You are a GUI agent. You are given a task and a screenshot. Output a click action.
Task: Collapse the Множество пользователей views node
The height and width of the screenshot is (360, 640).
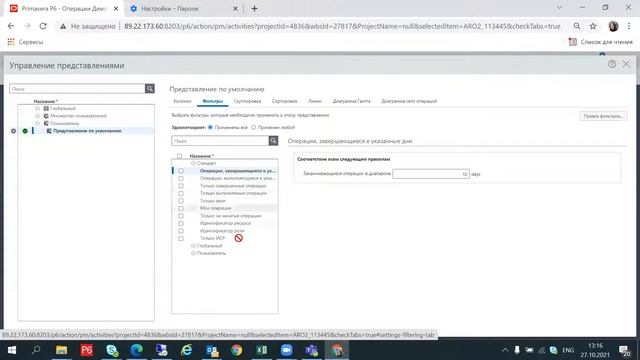click(38, 116)
